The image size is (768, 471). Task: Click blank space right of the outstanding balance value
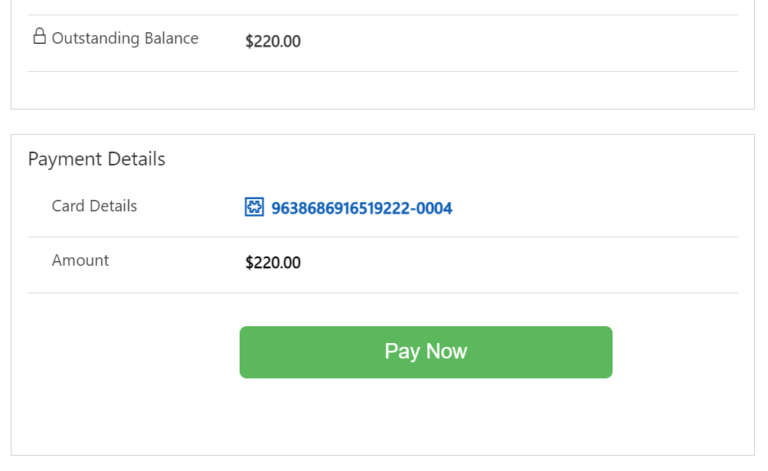520,41
